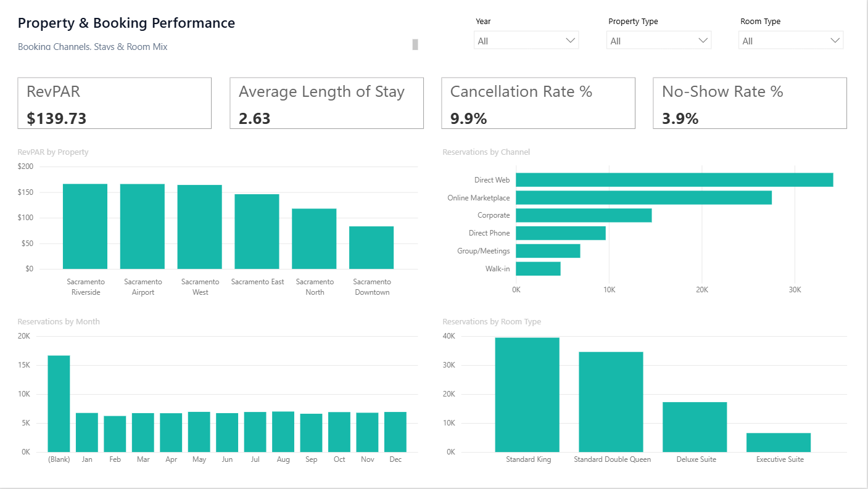868x489 pixels.
Task: Click the Jul reservations bar
Action: [x=255, y=432]
